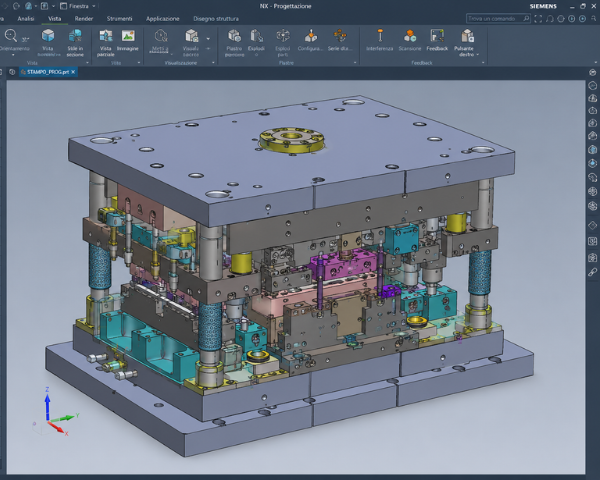Click the history clock icon left of file tab

12,72
